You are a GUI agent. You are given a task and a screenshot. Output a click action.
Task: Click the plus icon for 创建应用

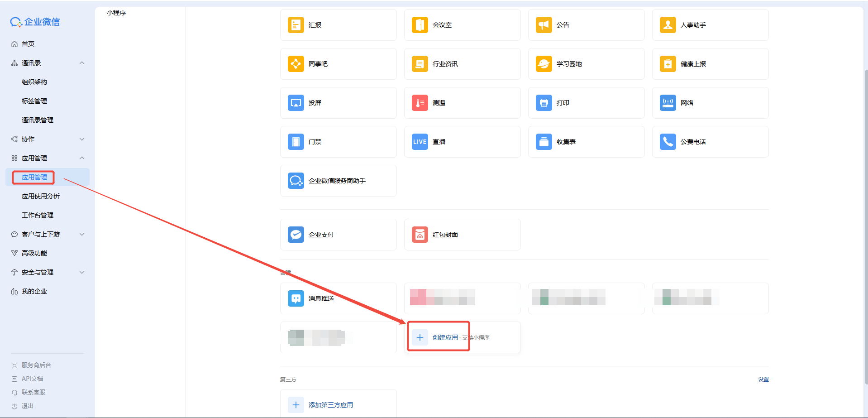(420, 337)
